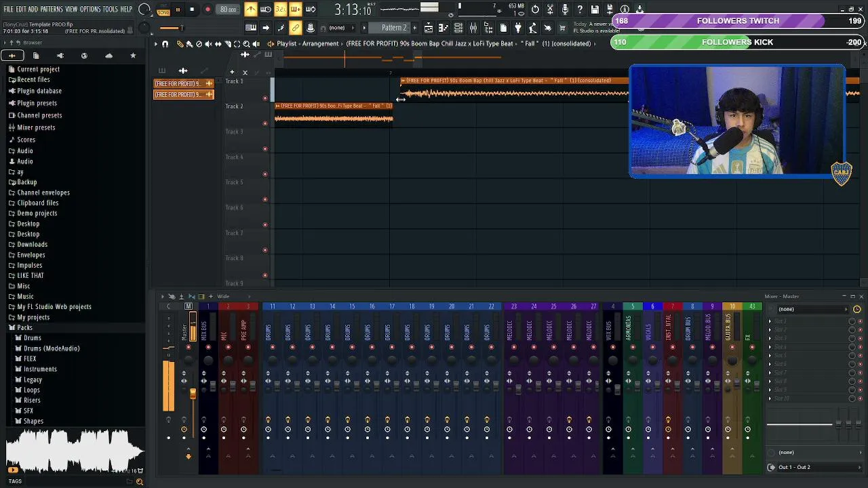Select the Zoom magnifier tool in playlist

tap(246, 43)
